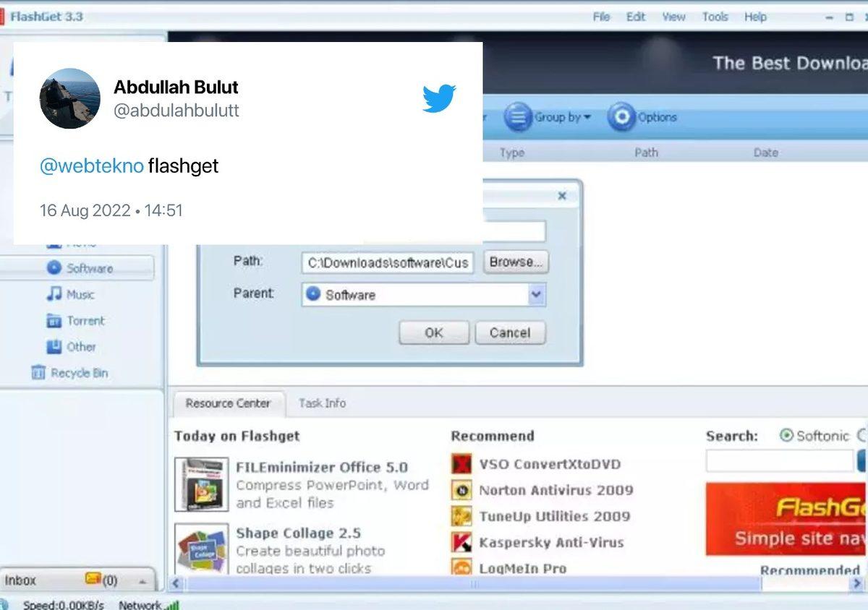Select the Other category icon
This screenshot has height=610, width=868.
[54, 347]
